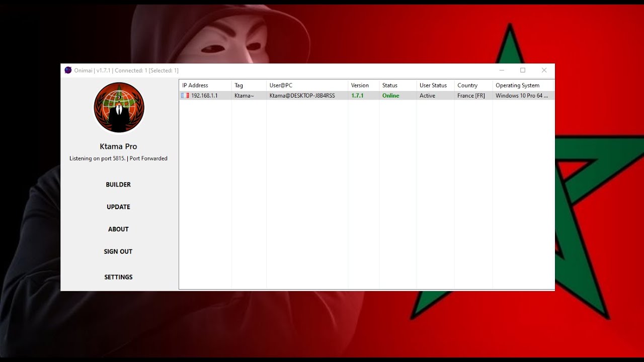Click the green Online status cell
This screenshot has height=362, width=644.
click(x=390, y=96)
